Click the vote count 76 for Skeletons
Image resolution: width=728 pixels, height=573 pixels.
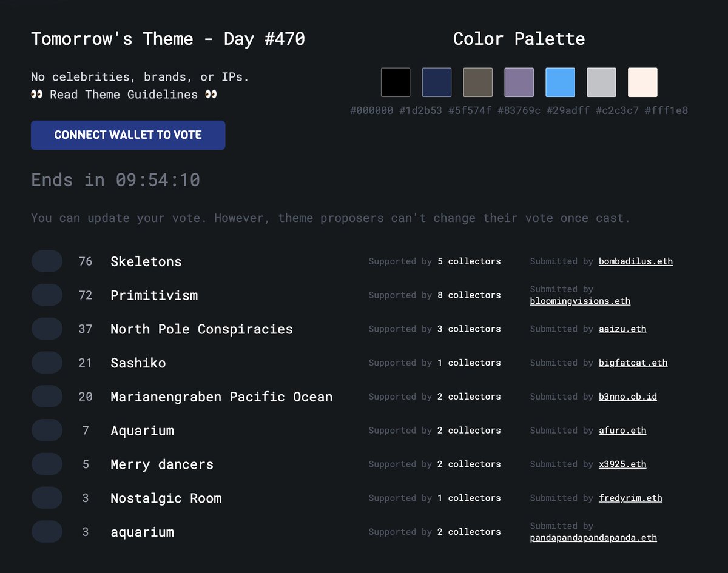point(86,261)
